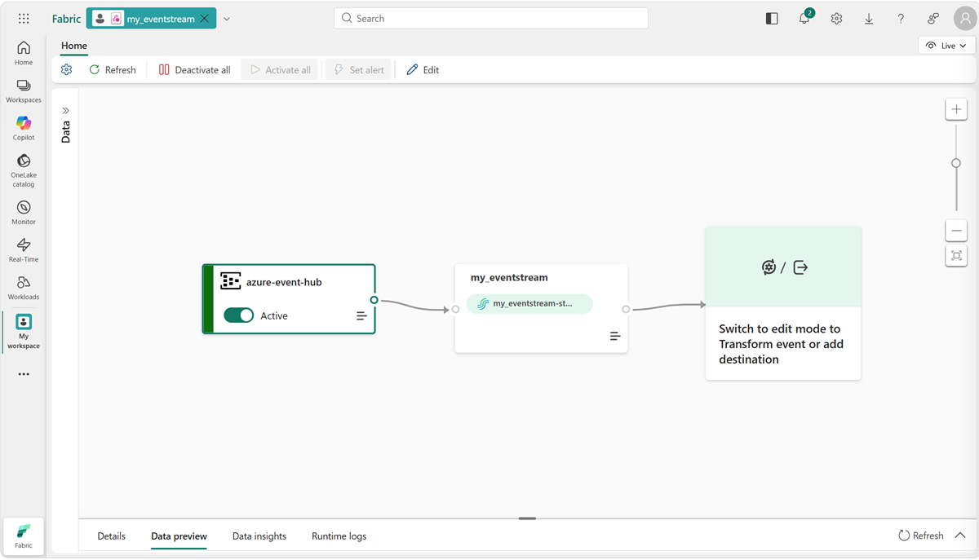Select the azure-event-hub source node
Image resolution: width=979 pixels, height=560 pixels.
(x=289, y=299)
